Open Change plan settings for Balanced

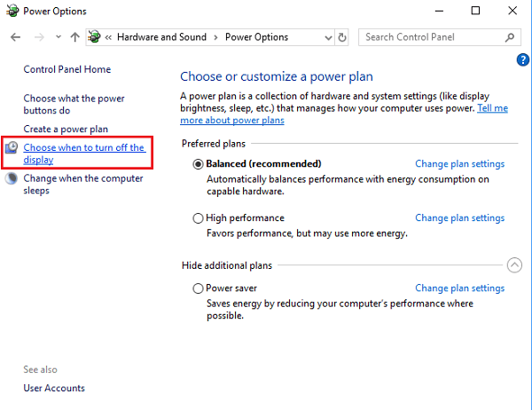coord(459,164)
